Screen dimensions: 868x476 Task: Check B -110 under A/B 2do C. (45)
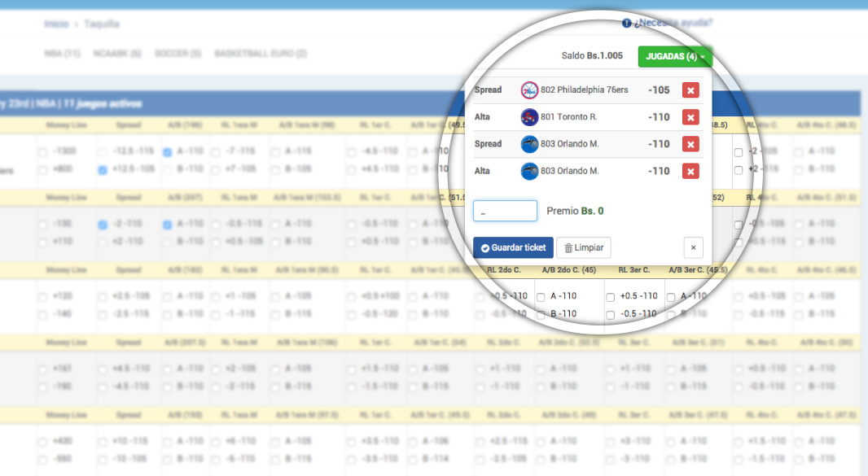(x=541, y=314)
